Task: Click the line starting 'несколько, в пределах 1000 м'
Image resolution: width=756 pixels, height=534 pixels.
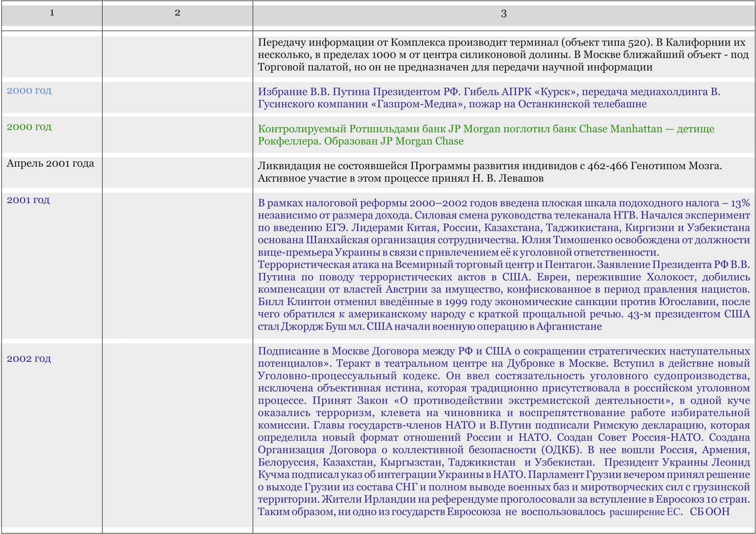Action: click(503, 55)
